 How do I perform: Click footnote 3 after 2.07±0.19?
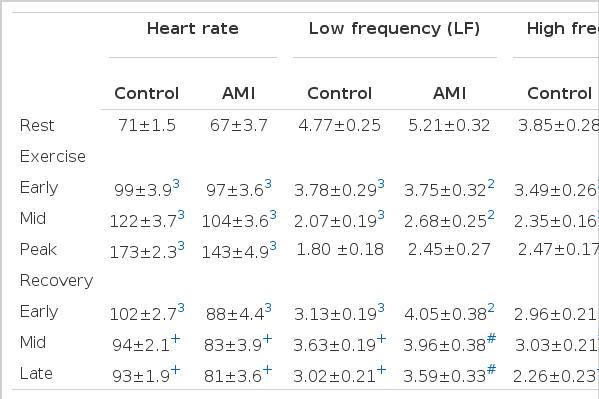click(x=381, y=215)
